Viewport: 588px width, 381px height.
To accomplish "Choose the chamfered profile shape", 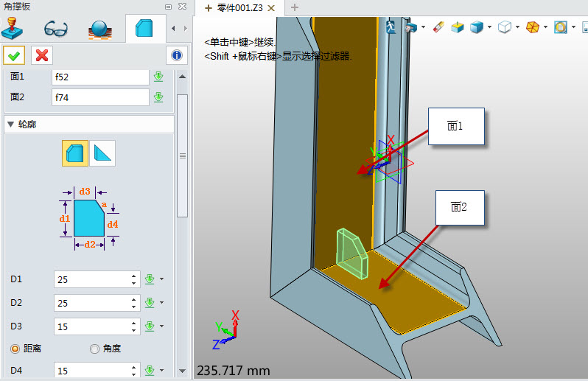I will pos(75,153).
